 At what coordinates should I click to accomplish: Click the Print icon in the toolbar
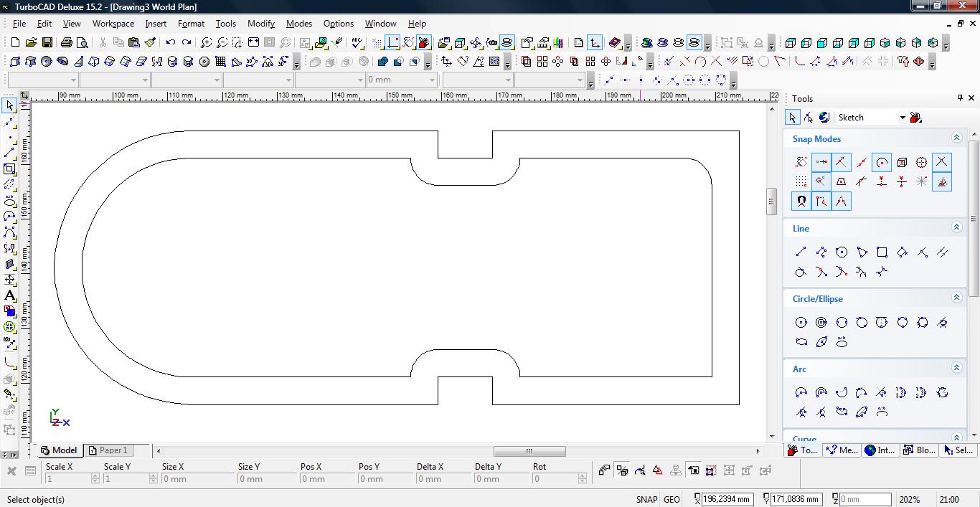click(67, 43)
